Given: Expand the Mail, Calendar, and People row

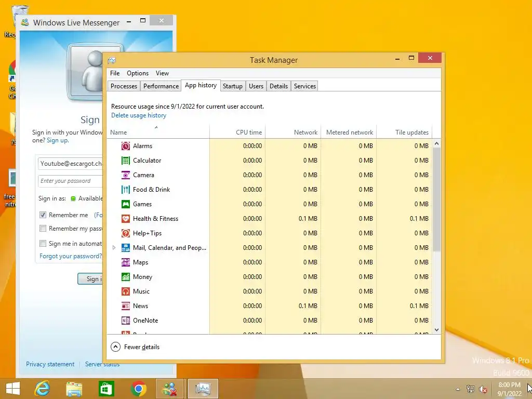Looking at the screenshot, I should [114, 248].
